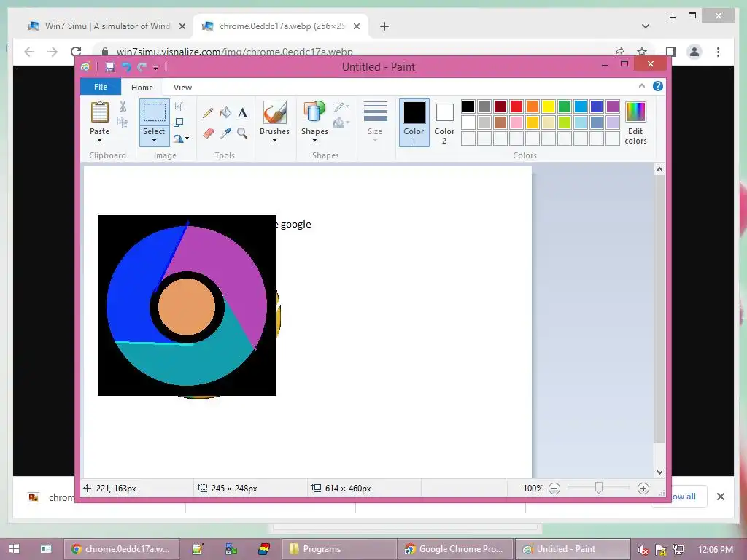
Task: Open Paint Help question mark icon
Action: coord(658,86)
